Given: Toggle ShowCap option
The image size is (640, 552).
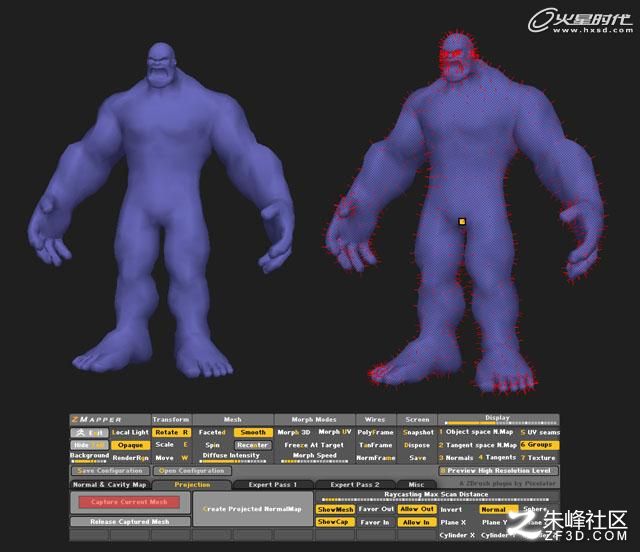Looking at the screenshot, I should (335, 522).
